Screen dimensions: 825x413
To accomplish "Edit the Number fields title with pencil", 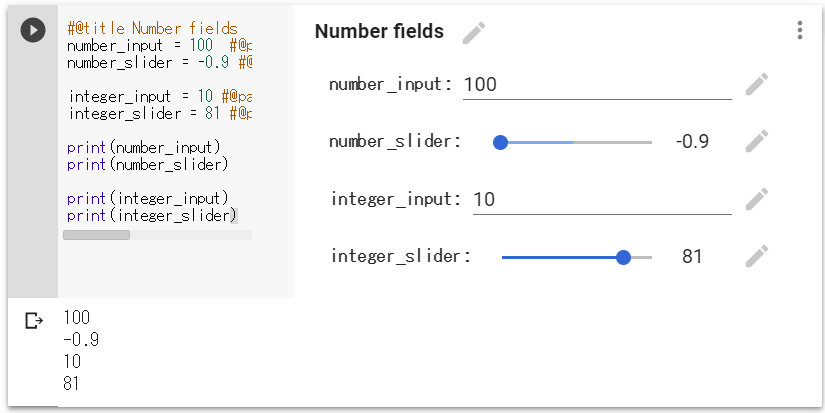I will pos(474,33).
